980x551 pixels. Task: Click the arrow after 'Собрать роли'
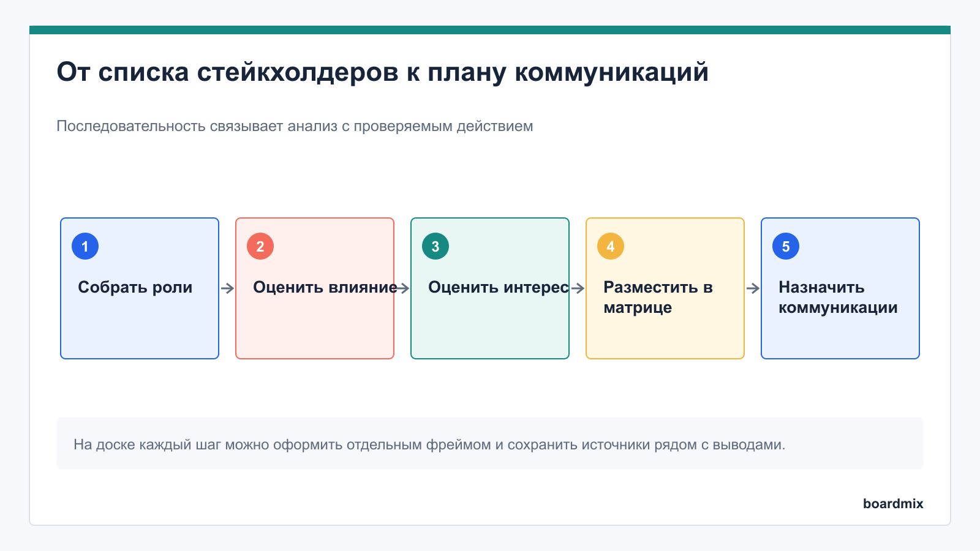click(227, 288)
